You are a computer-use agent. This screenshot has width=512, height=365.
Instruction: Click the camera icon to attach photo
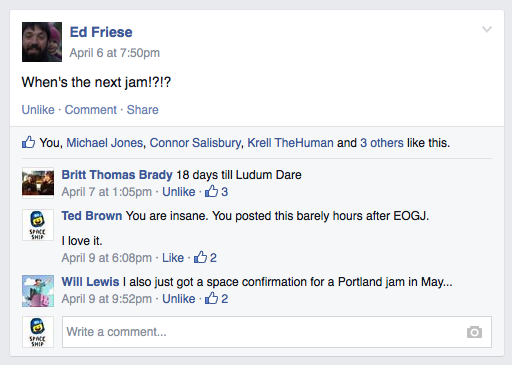pyautogui.click(x=474, y=332)
